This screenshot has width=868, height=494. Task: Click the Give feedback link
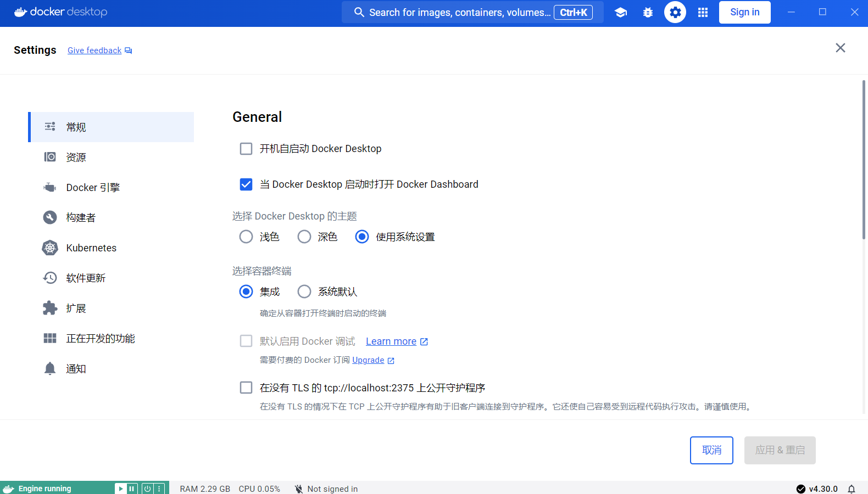[x=94, y=50]
